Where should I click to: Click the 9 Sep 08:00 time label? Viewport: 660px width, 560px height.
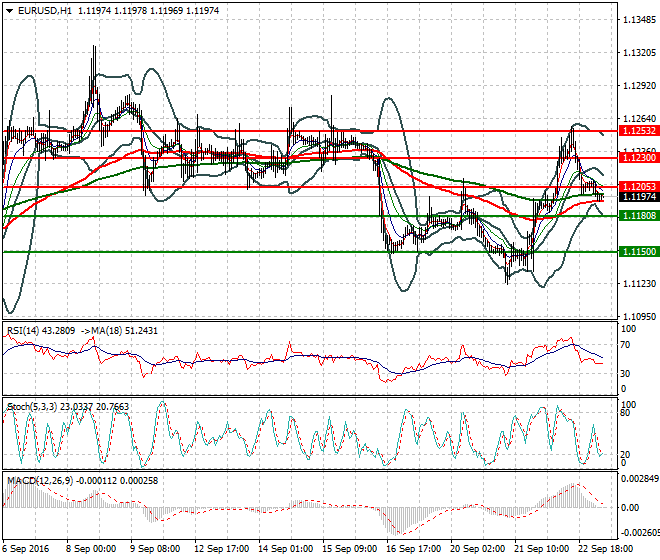click(x=155, y=549)
